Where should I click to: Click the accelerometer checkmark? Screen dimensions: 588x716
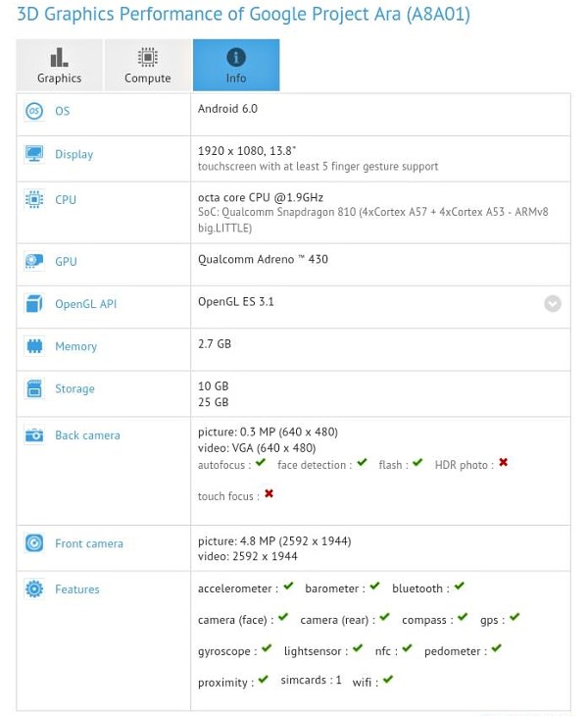tap(288, 586)
